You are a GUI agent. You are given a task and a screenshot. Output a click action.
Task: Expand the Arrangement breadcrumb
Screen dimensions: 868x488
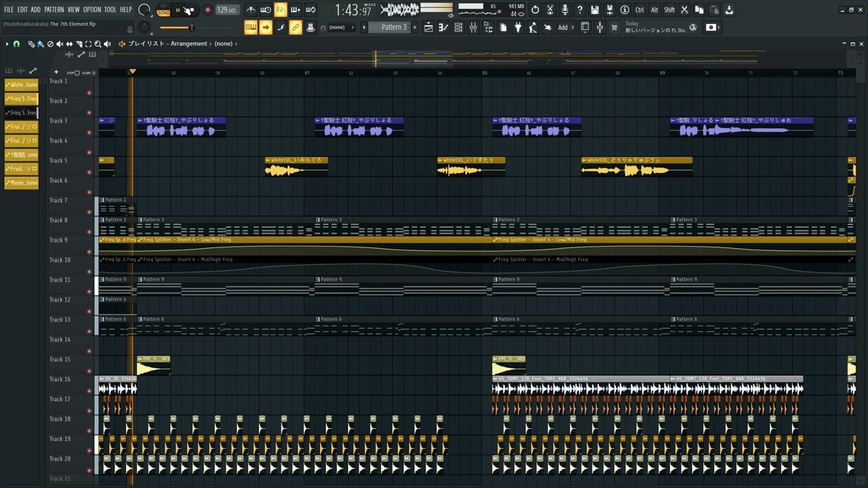tap(189, 43)
